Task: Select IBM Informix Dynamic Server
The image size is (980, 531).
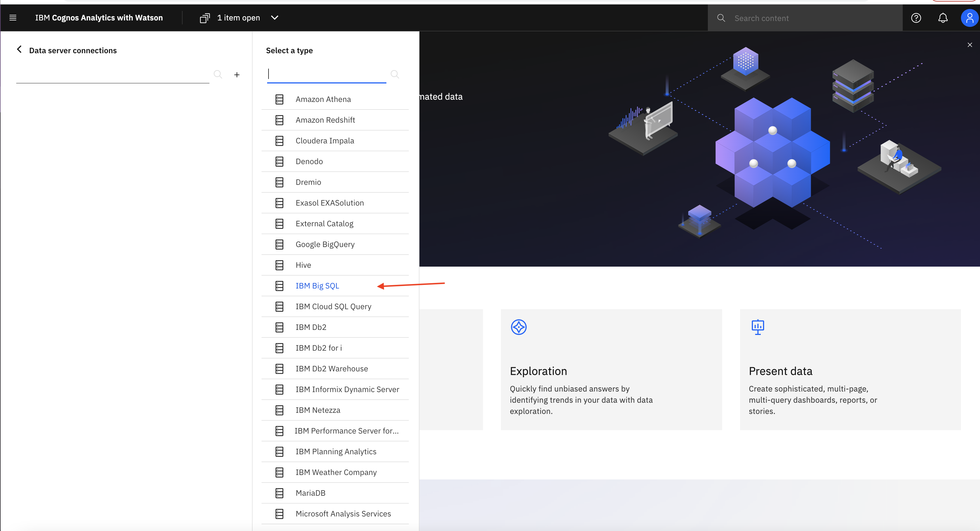Action: click(x=335, y=389)
